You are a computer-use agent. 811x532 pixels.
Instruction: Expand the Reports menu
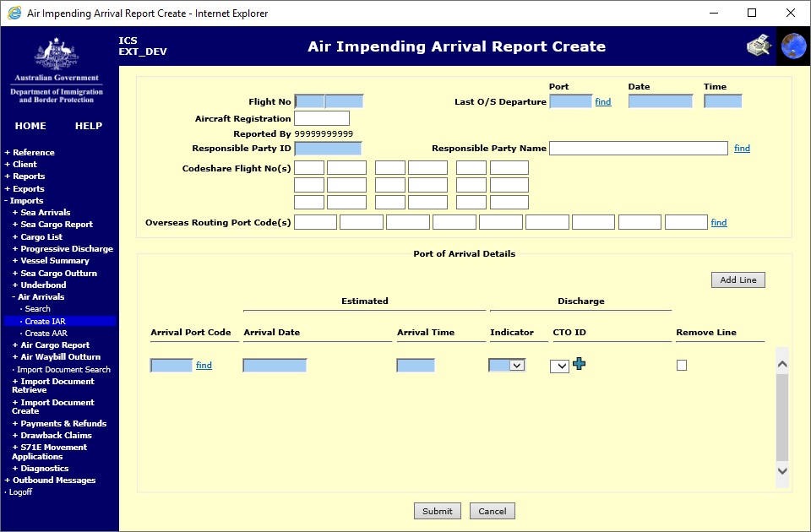[x=25, y=176]
